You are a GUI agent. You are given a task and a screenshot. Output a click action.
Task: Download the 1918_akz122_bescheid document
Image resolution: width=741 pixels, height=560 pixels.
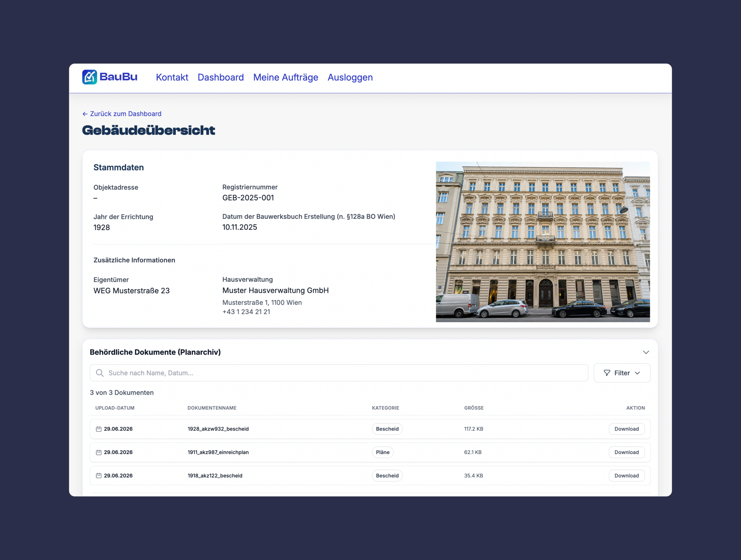click(x=626, y=476)
